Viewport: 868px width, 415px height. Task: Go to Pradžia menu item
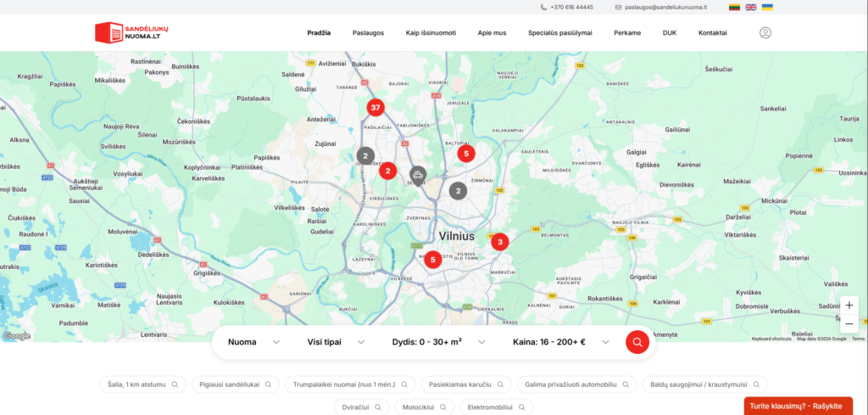click(319, 33)
